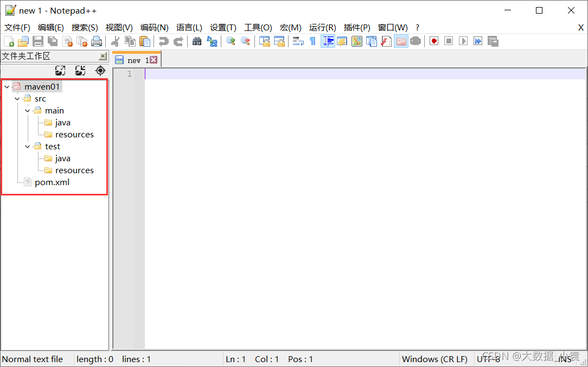Click the Close All toolbar icon
This screenshot has height=367, width=588.
(x=82, y=41)
